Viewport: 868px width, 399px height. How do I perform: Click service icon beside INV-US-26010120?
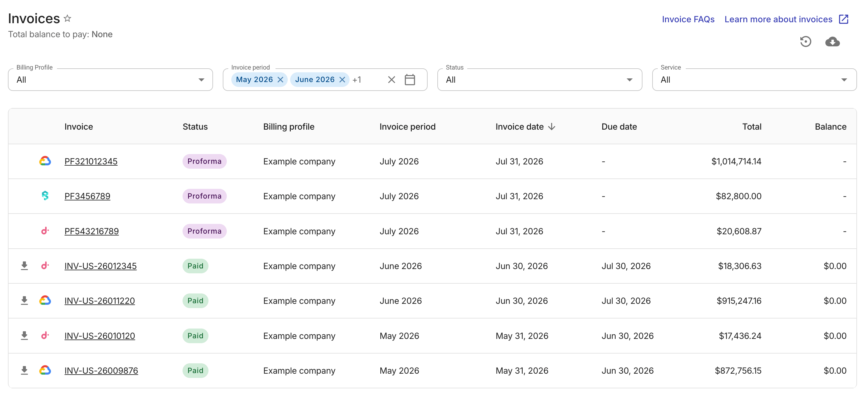coord(45,335)
